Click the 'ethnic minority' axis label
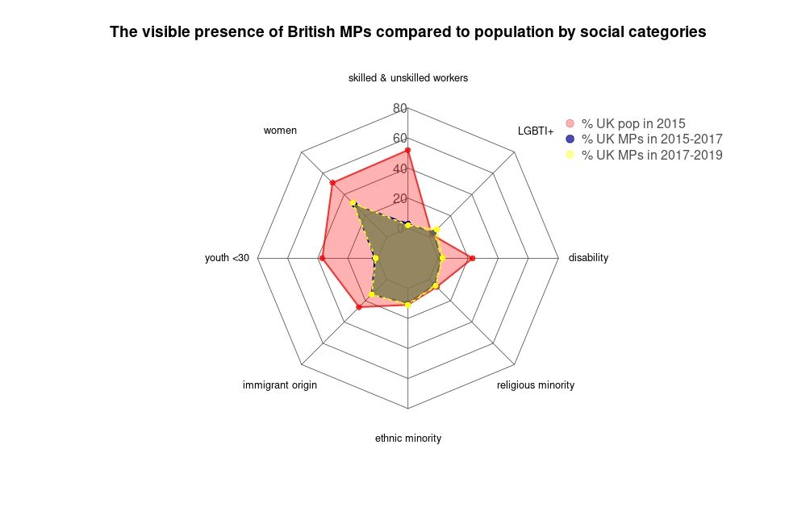The height and width of the screenshot is (532, 785). 408,438
